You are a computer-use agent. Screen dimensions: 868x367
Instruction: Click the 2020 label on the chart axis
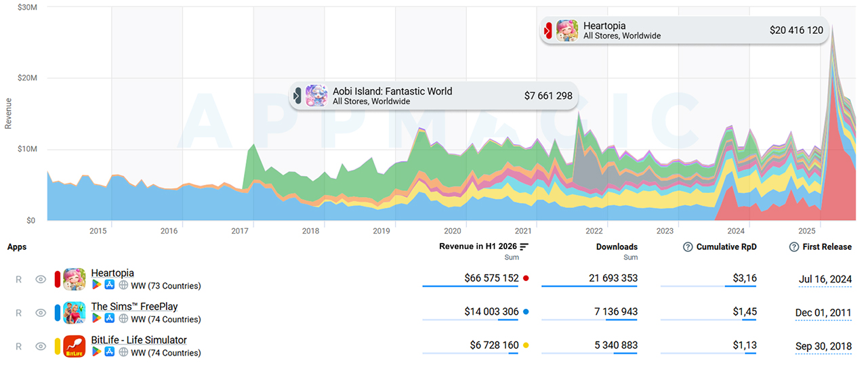[x=452, y=231]
